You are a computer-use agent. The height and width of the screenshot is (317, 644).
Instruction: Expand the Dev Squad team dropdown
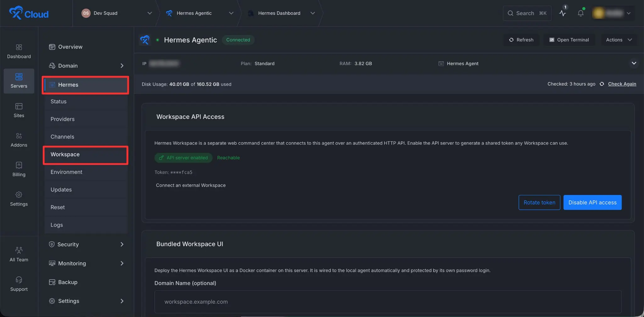pyautogui.click(x=150, y=13)
